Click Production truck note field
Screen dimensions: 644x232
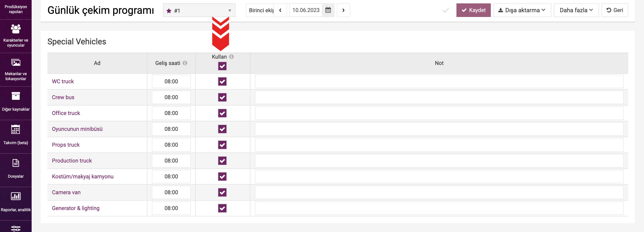coord(439,161)
